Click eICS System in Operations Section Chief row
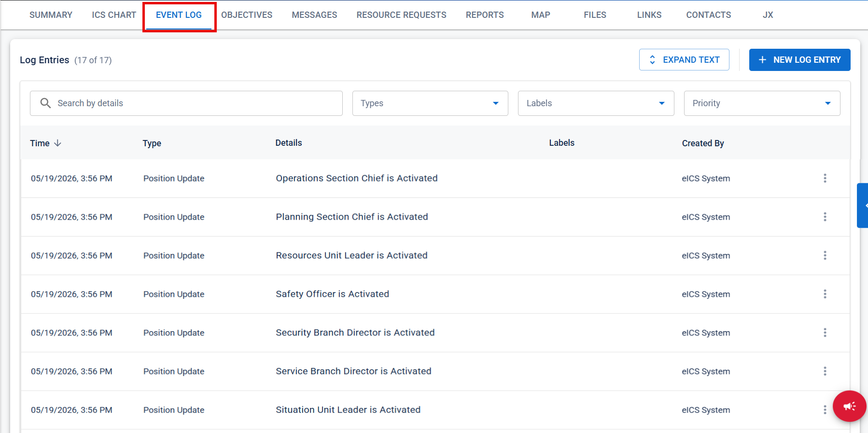The height and width of the screenshot is (433, 868). [706, 178]
